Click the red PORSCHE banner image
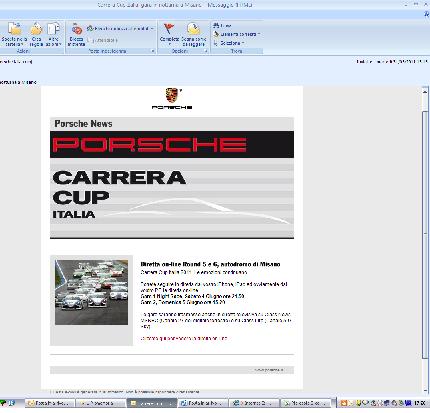This screenshot has height=413, width=430. pyautogui.click(x=172, y=144)
